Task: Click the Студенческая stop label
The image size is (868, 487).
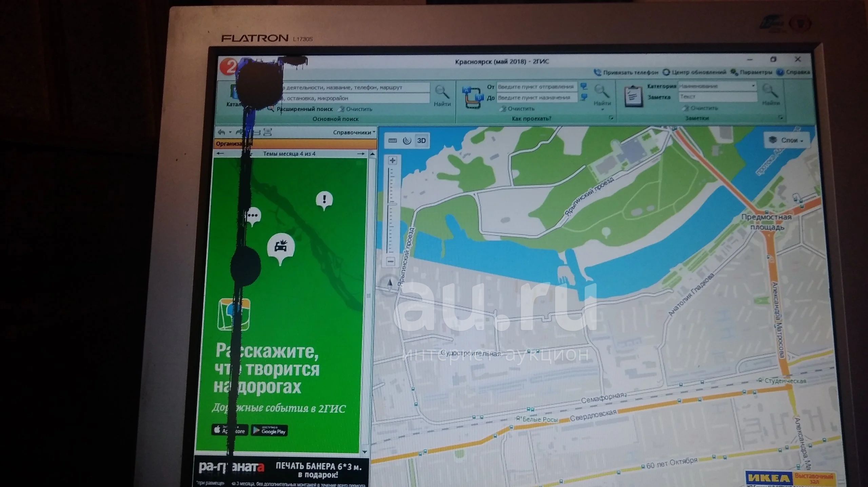Action: click(x=785, y=381)
